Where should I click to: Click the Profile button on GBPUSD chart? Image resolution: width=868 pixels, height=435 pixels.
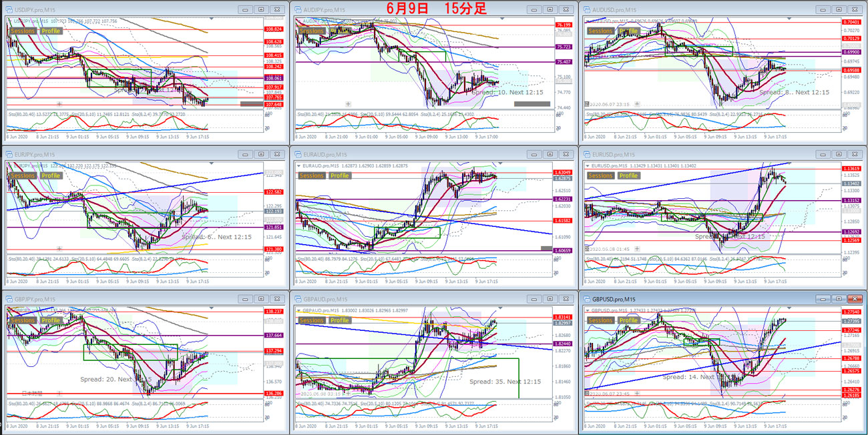[628, 320]
